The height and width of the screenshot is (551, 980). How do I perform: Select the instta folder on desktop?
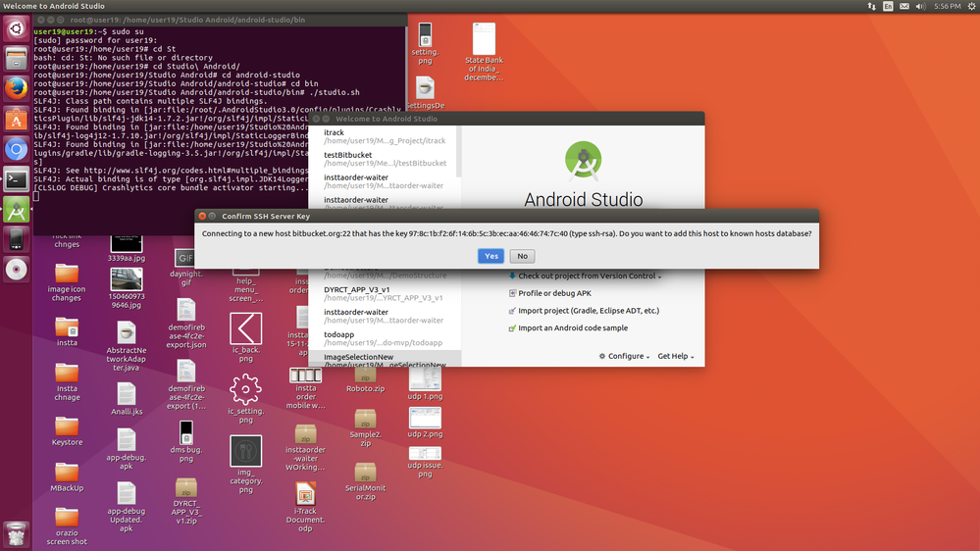pos(67,331)
